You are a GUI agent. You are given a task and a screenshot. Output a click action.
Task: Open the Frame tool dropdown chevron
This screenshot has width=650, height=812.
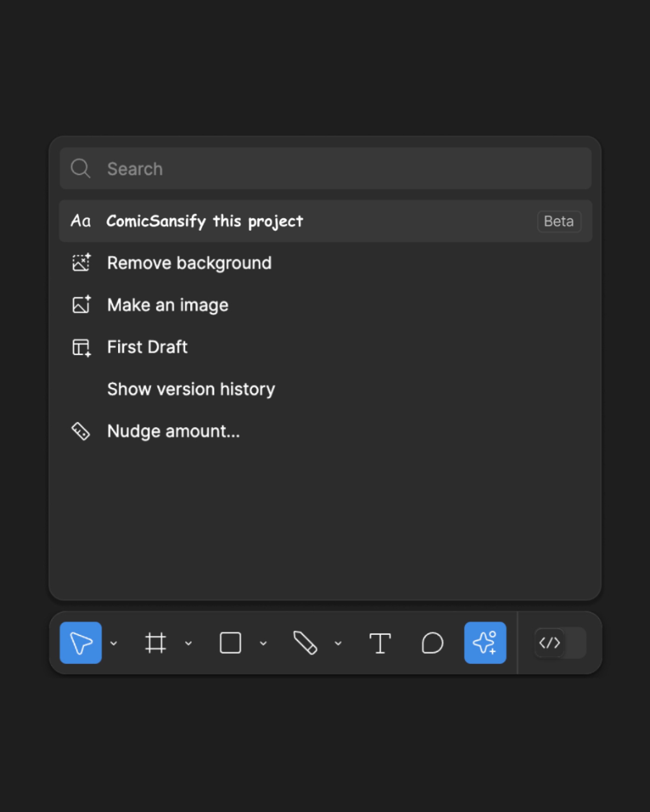coord(188,643)
